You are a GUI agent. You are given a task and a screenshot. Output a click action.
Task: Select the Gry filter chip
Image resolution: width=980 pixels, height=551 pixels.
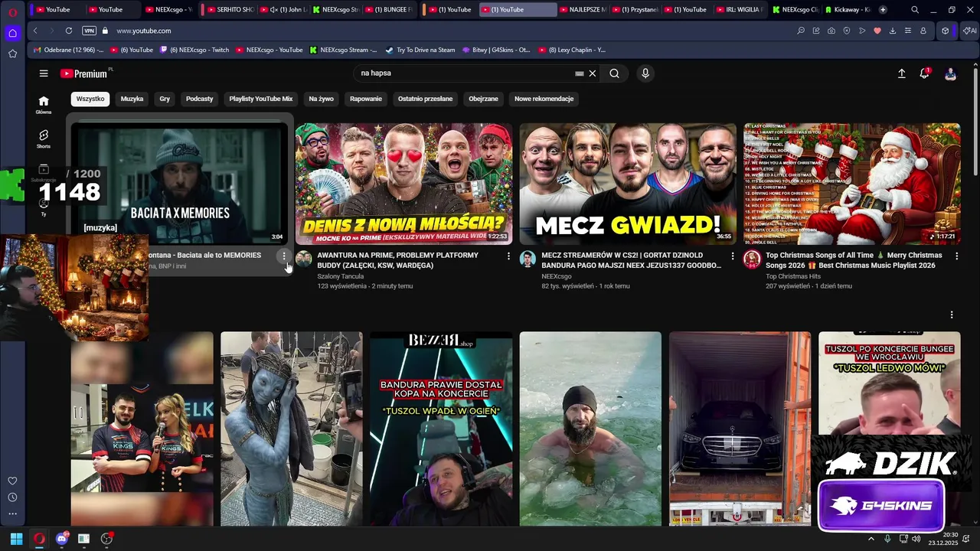(165, 99)
